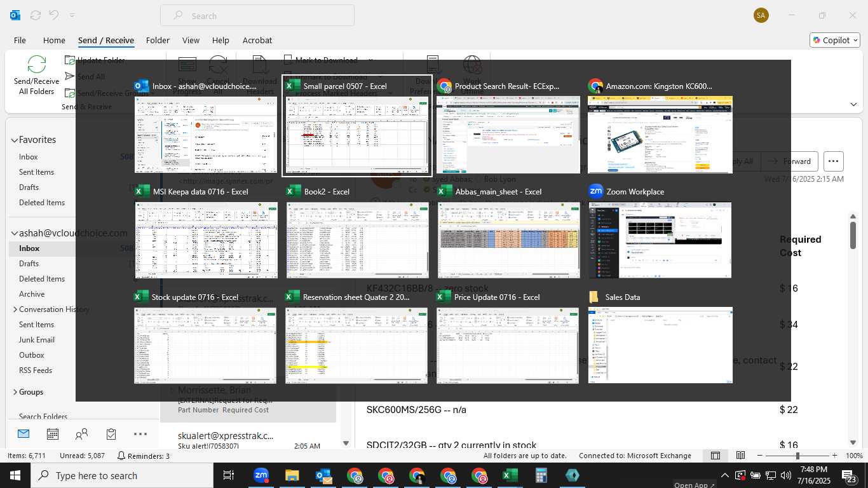The width and height of the screenshot is (868, 488).
Task: Switch to Sales Data folder window
Action: [x=660, y=337]
